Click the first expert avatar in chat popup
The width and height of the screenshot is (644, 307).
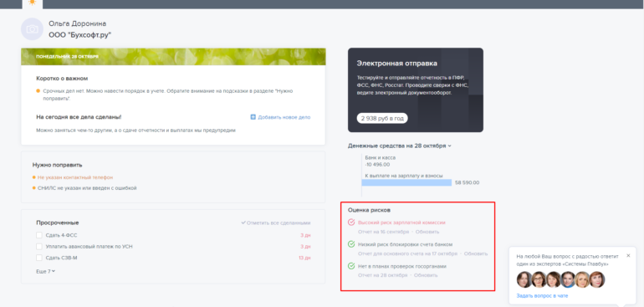[524, 280]
